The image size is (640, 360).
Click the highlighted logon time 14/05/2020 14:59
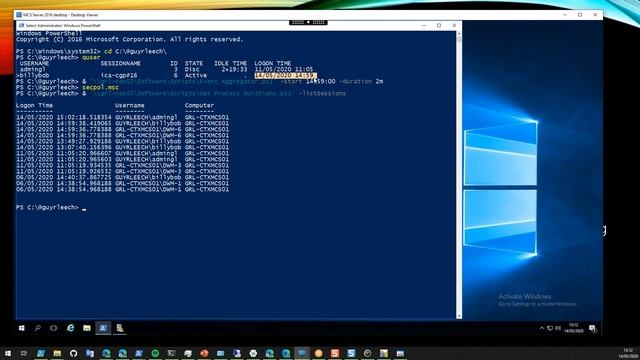(x=285, y=76)
